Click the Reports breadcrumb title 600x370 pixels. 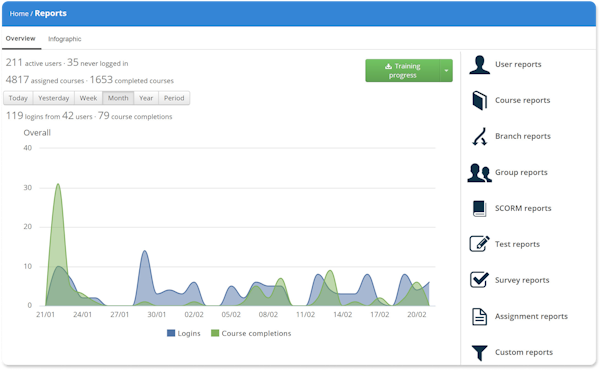[51, 13]
